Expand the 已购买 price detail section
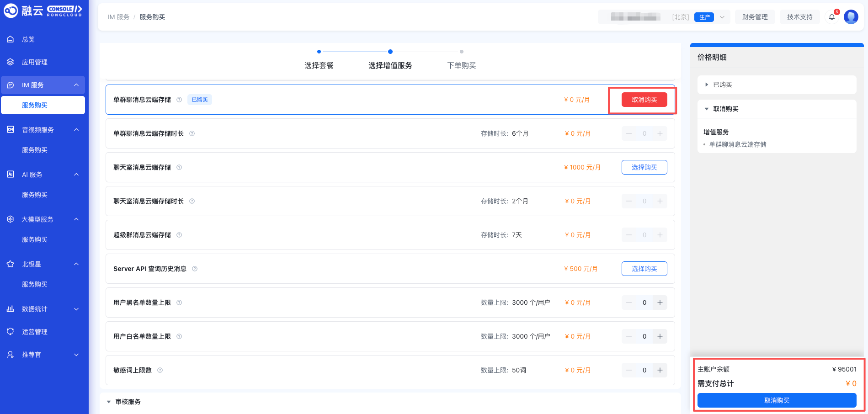 (707, 85)
